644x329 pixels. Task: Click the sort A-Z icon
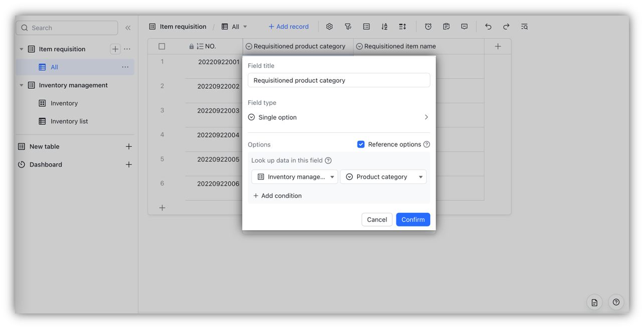(x=384, y=26)
